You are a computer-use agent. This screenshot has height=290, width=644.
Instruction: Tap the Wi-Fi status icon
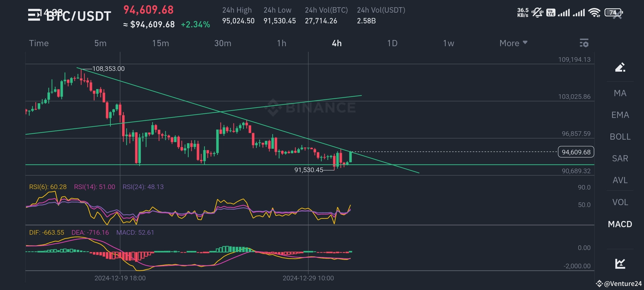(594, 13)
